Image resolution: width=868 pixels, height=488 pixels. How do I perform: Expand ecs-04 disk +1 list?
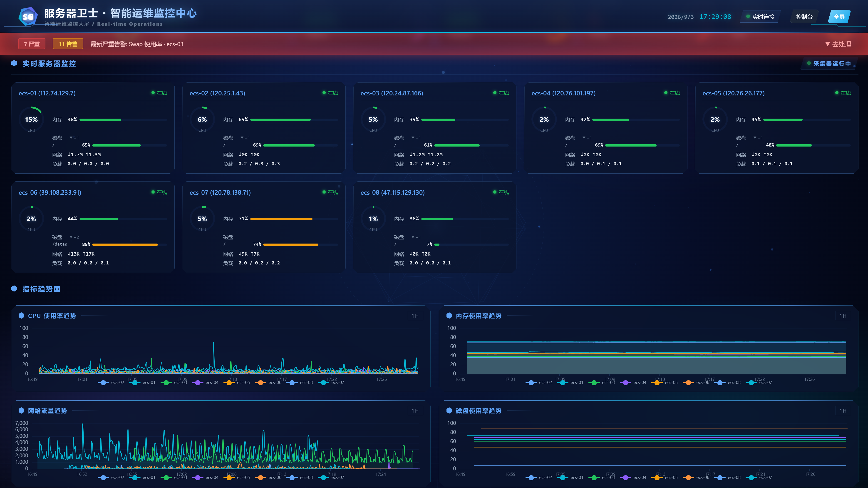[x=587, y=138]
